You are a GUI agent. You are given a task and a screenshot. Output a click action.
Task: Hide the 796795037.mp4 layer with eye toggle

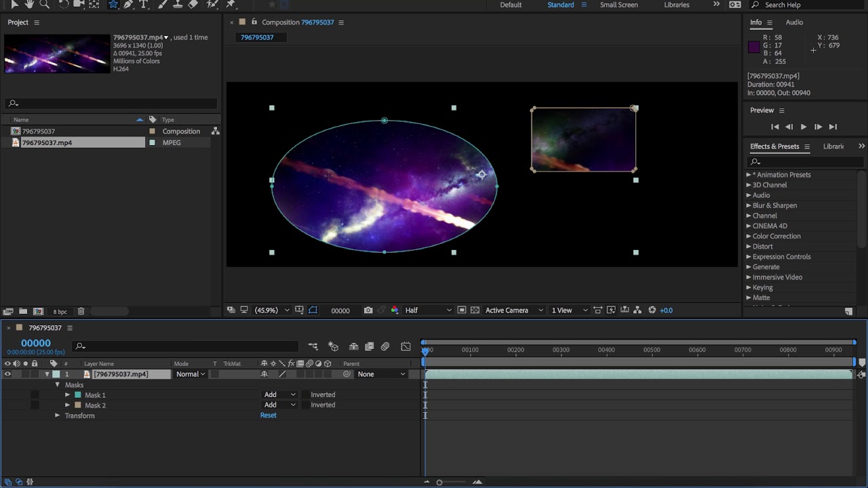pos(7,374)
